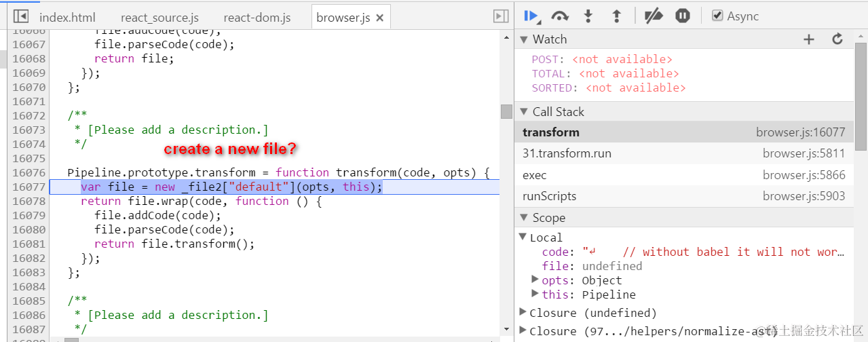Click the return file.transform() code line

[174, 244]
